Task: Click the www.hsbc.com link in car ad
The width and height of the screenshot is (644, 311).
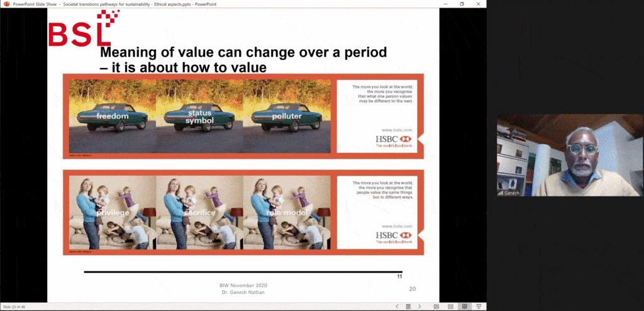Action: (x=397, y=130)
